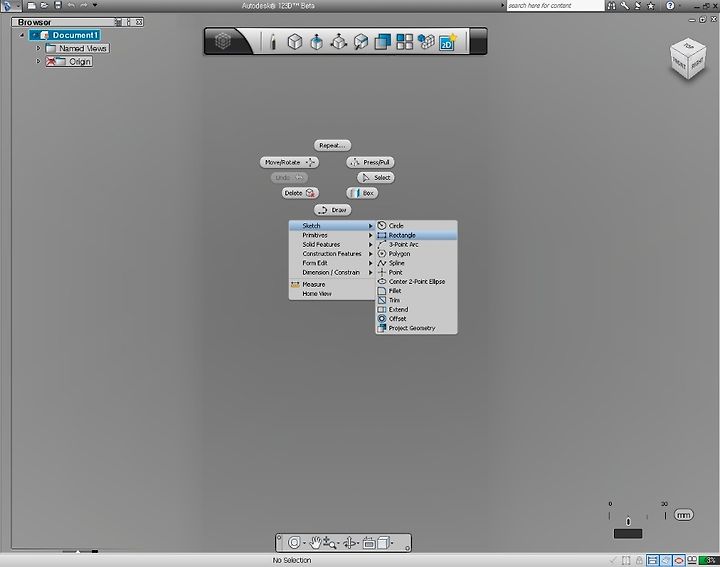Click the Move/Rotate marking menu button
720x567 pixels.
coord(289,162)
